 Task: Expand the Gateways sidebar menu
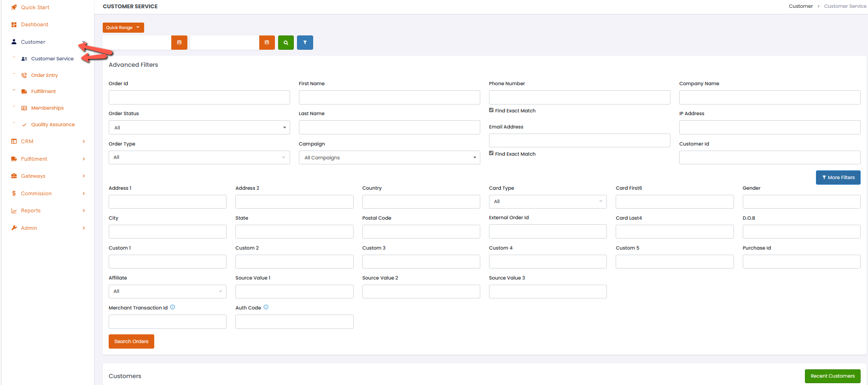tap(33, 176)
